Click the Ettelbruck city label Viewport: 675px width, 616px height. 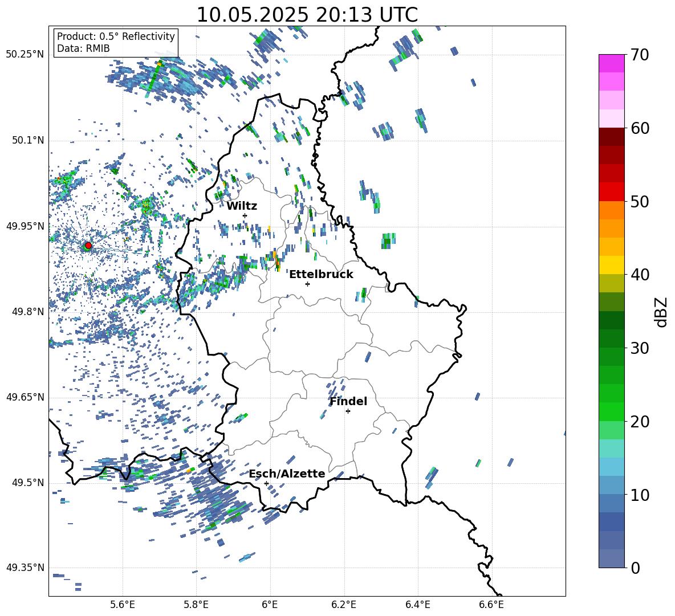(321, 275)
